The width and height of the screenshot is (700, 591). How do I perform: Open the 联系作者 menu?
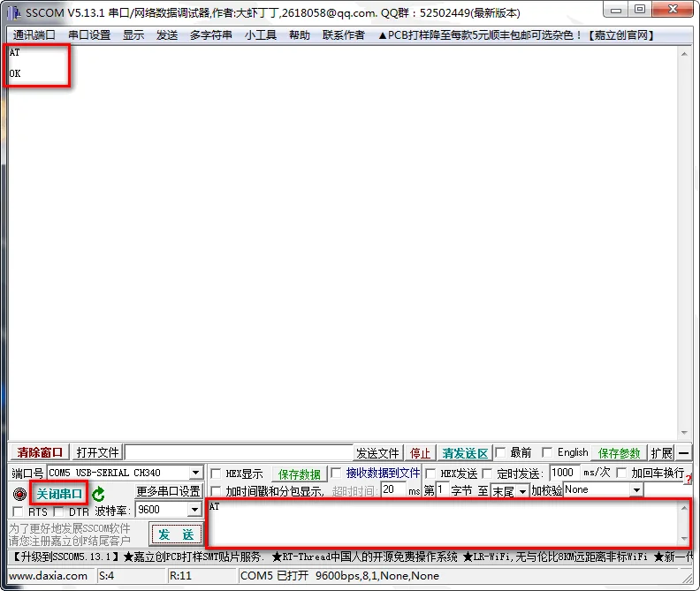tap(343, 34)
